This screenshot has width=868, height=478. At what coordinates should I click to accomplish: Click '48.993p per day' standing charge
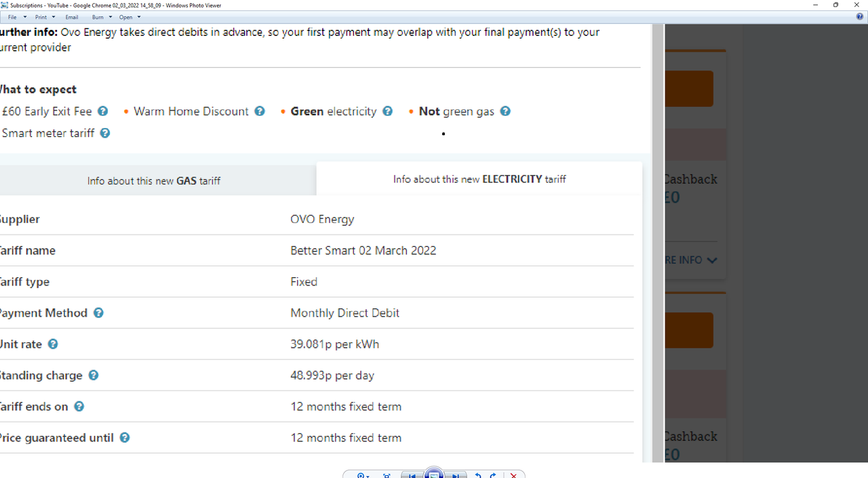(x=332, y=375)
